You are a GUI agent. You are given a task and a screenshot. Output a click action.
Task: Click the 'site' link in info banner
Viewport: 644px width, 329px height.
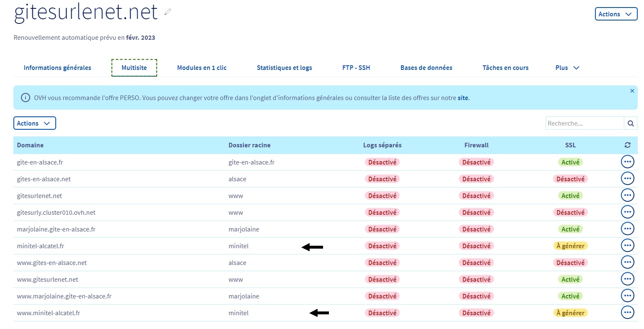point(463,98)
